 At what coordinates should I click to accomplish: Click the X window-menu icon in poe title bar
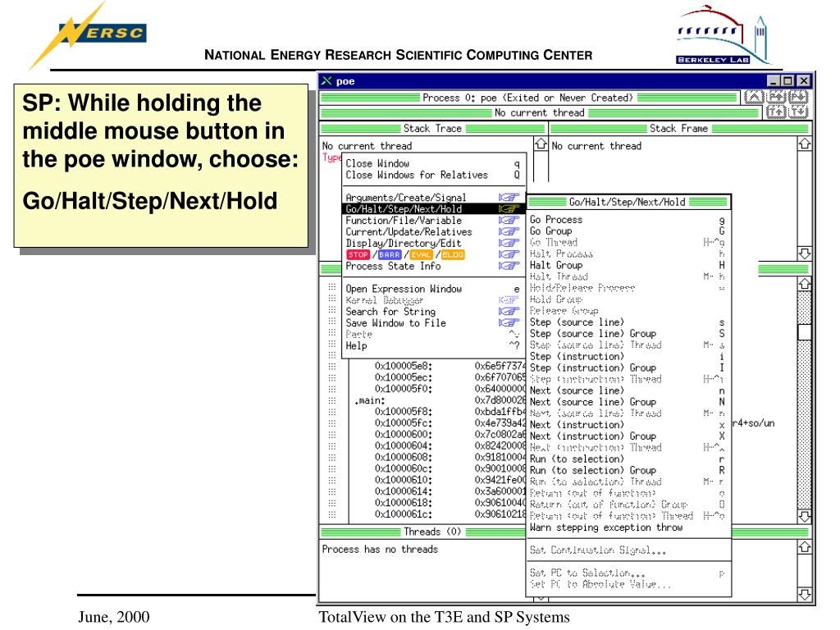326,81
